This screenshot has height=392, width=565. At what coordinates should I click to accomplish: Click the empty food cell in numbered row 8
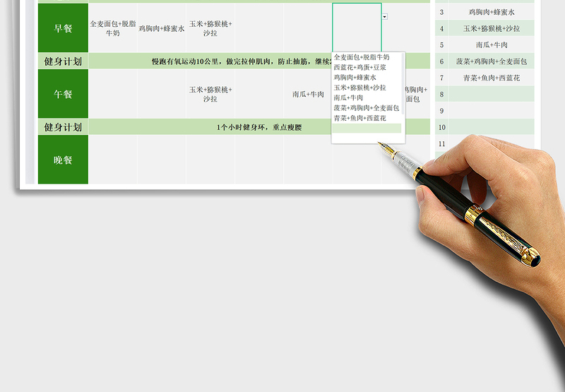pos(492,95)
